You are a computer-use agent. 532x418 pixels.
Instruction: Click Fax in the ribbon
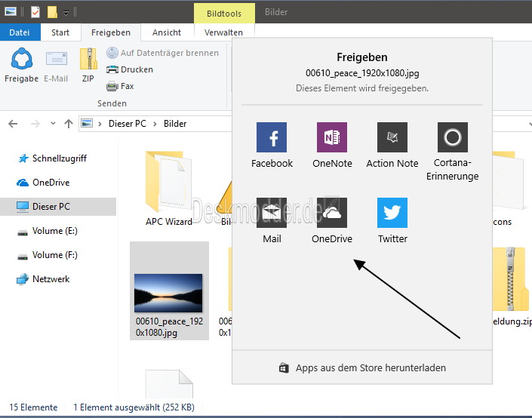[x=120, y=86]
